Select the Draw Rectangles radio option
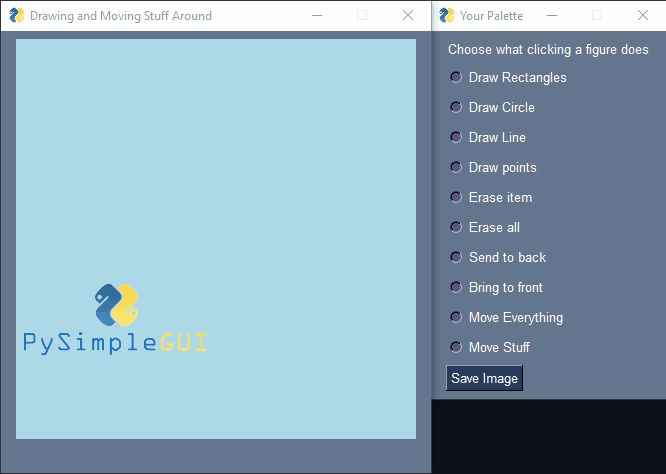This screenshot has width=666, height=474. pos(456,77)
